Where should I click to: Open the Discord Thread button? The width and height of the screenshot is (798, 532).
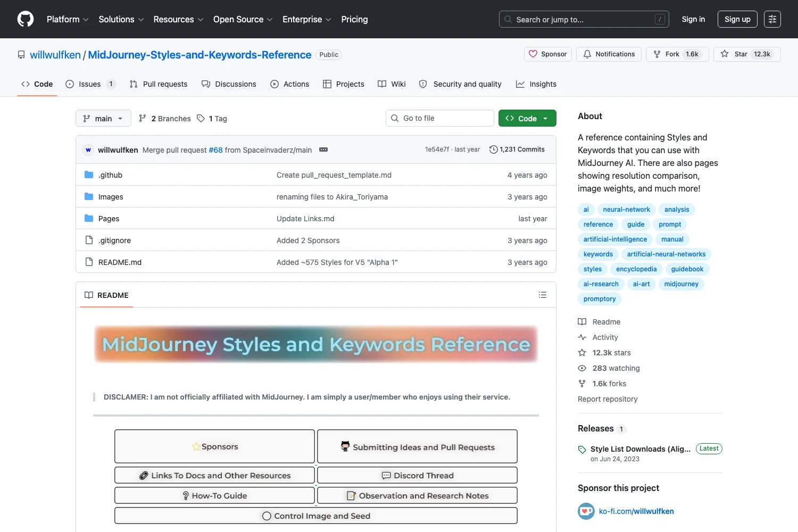pyautogui.click(x=417, y=475)
